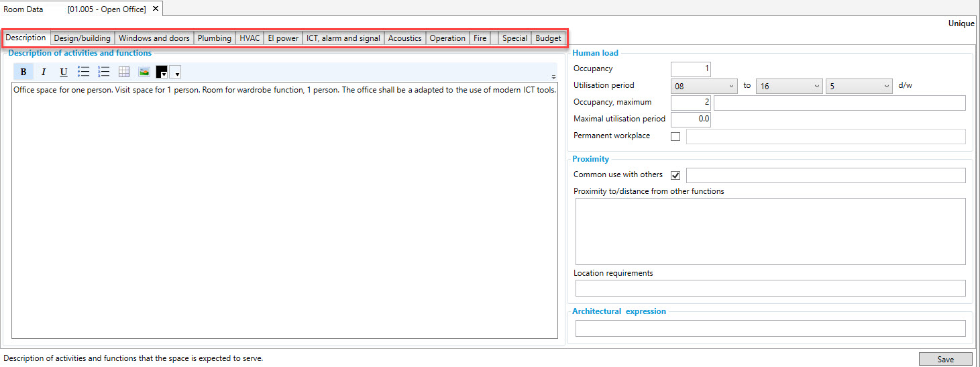Expand the days per week dropdown
This screenshot has width=980, height=367.
[859, 87]
